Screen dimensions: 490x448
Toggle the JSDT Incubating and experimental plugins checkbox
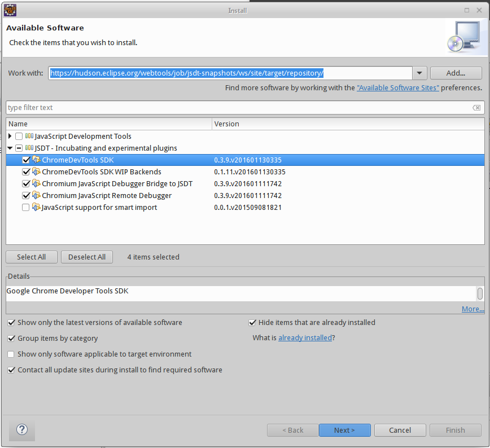(x=19, y=148)
